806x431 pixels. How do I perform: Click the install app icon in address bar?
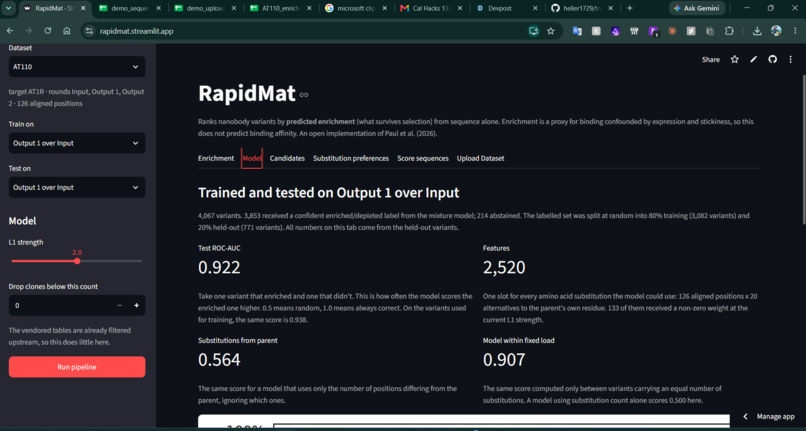coord(534,31)
